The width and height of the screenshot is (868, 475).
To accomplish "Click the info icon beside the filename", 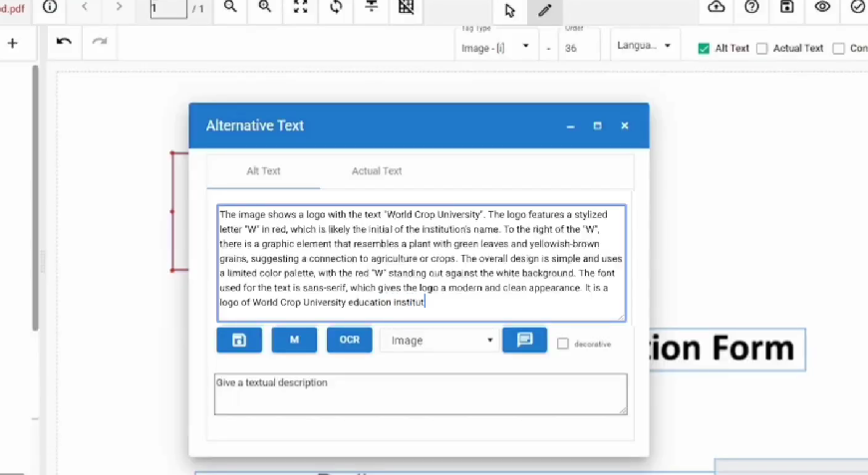I will [50, 7].
